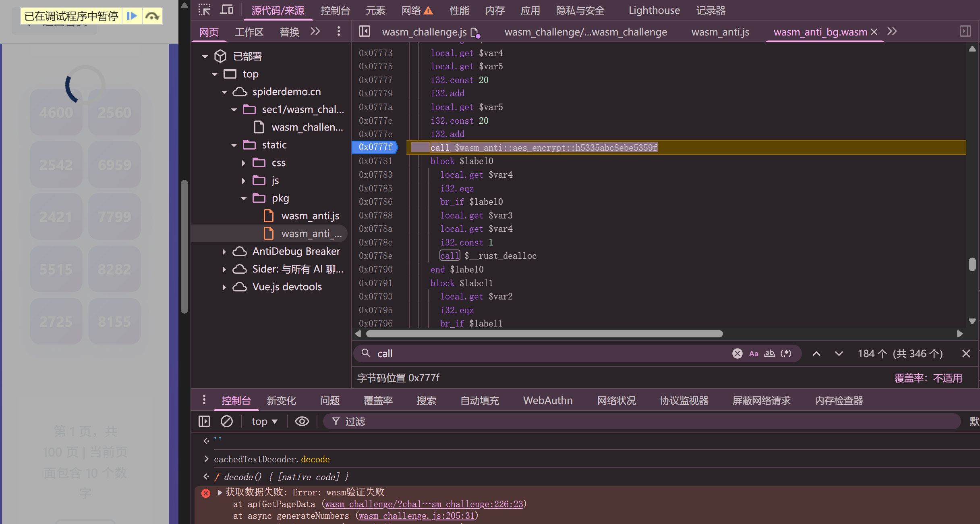Expand the AntiDebug Breaker node
Screen dimensions: 980x524
point(224,252)
